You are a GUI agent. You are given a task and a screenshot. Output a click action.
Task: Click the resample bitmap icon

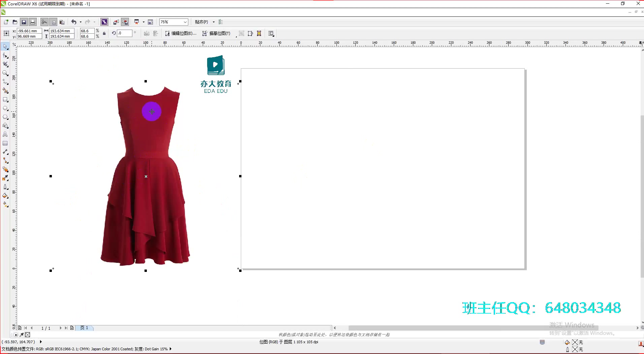coord(250,33)
